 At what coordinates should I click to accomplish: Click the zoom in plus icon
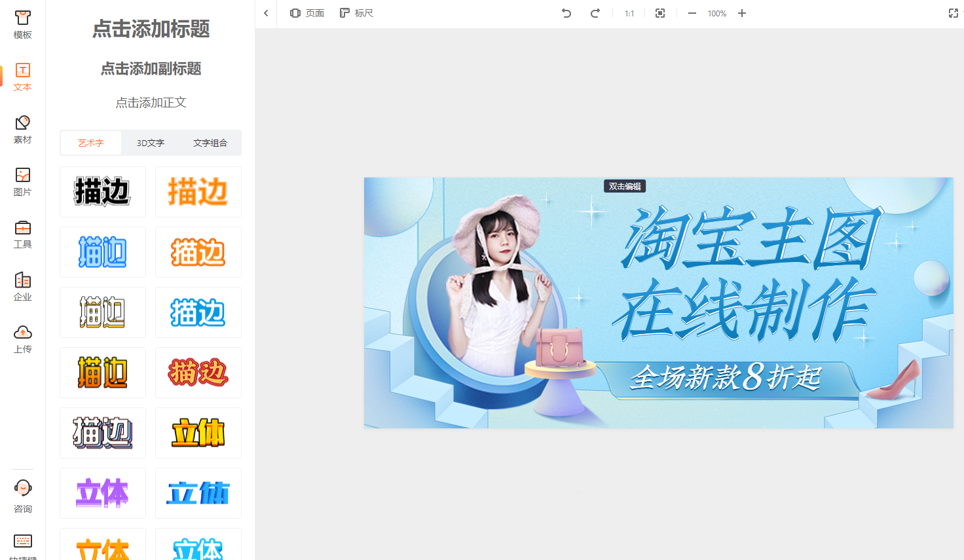pyautogui.click(x=742, y=13)
